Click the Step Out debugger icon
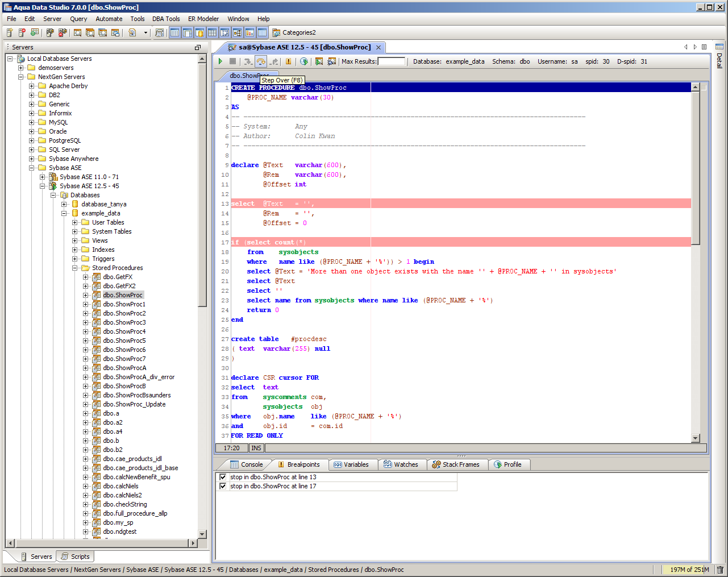 click(x=274, y=61)
